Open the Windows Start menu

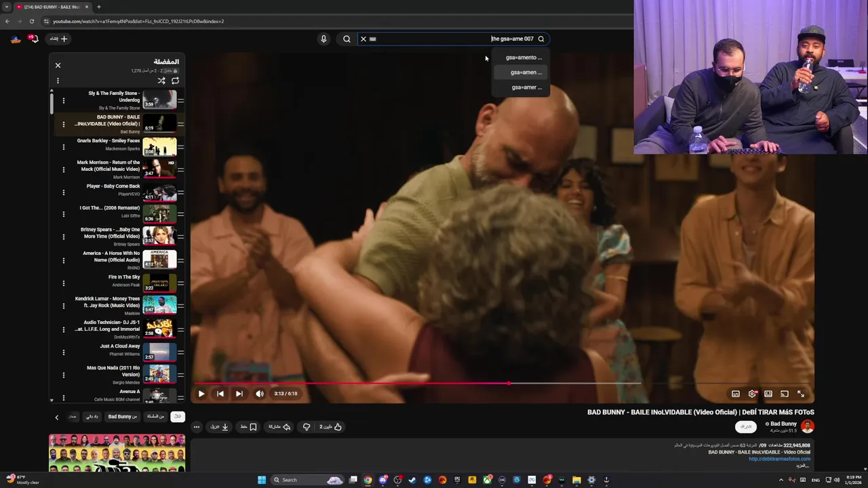click(262, 480)
